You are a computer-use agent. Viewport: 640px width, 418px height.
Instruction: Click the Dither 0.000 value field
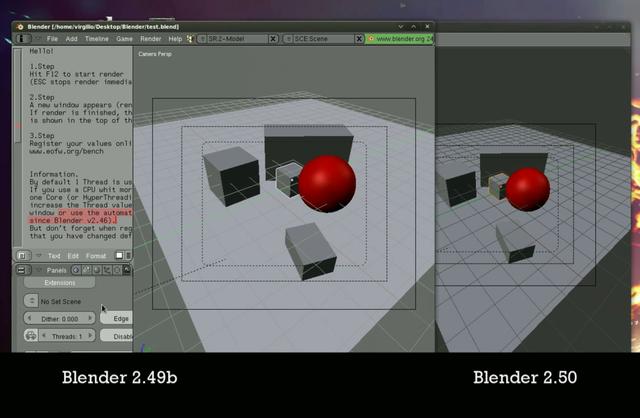point(60,318)
